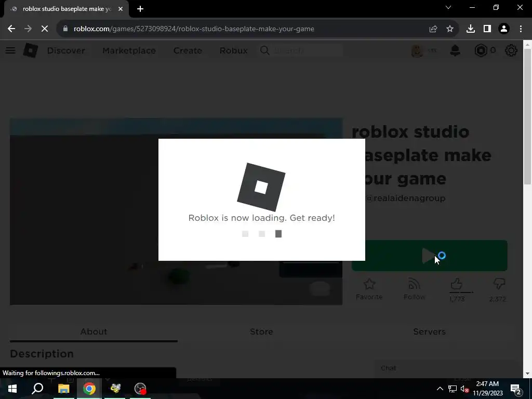Click the page vertical scrollbar
Image resolution: width=532 pixels, height=399 pixels.
(x=528, y=116)
